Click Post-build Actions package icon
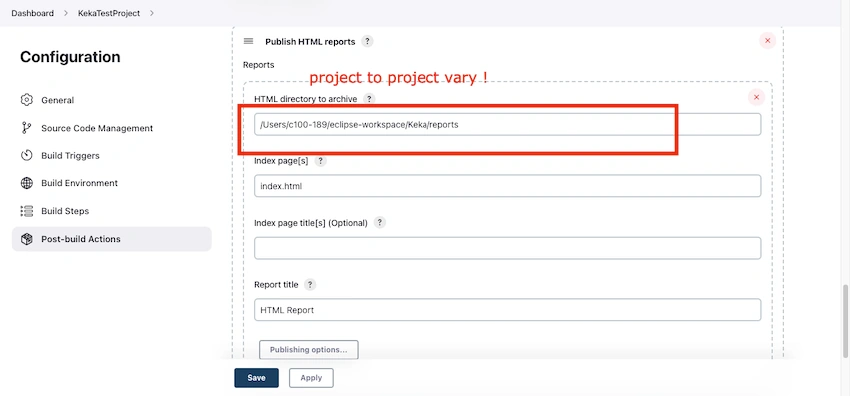The height and width of the screenshot is (396, 850). (27, 239)
